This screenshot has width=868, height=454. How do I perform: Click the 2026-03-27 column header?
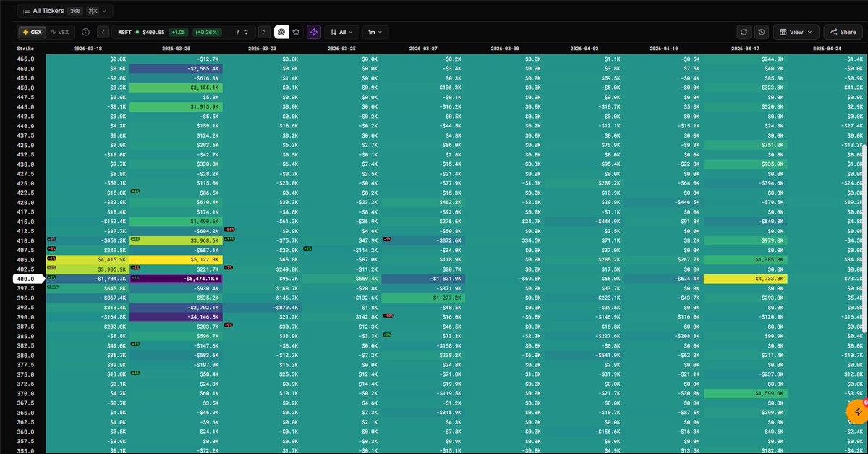pyautogui.click(x=424, y=49)
